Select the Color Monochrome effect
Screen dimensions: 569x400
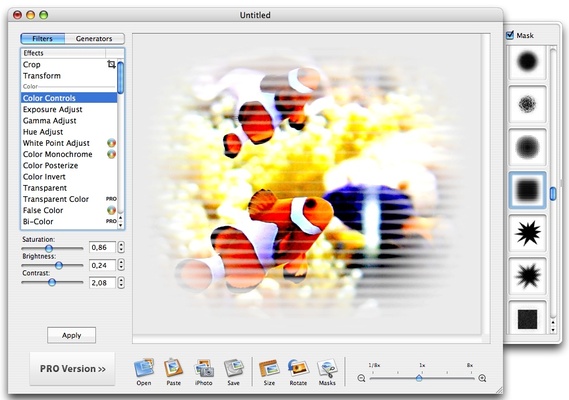coord(69,154)
